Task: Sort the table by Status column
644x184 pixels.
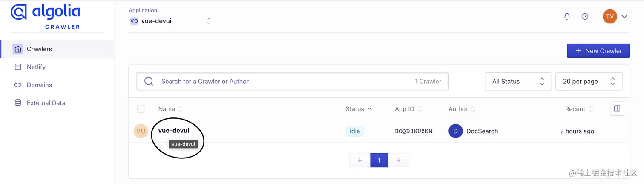Action: 359,109
